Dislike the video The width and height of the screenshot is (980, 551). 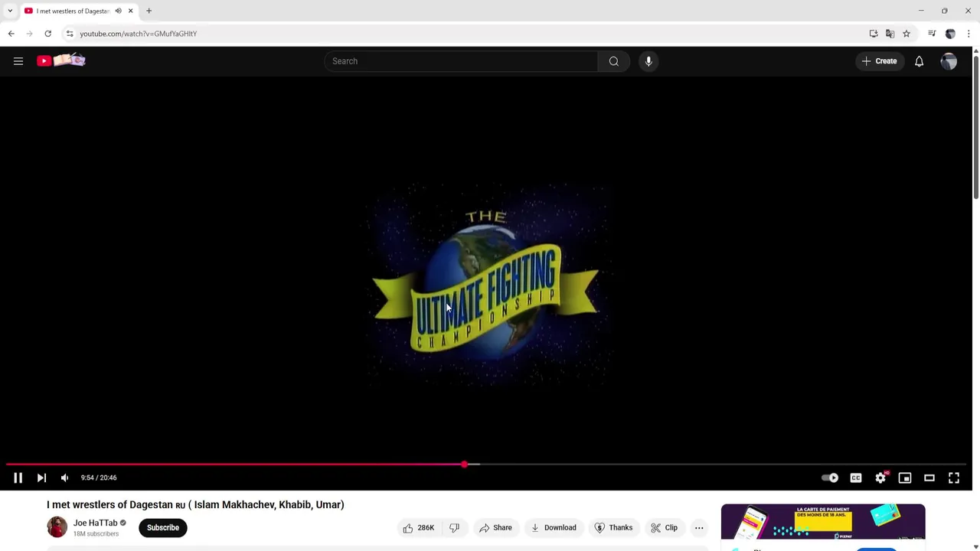coord(455,527)
